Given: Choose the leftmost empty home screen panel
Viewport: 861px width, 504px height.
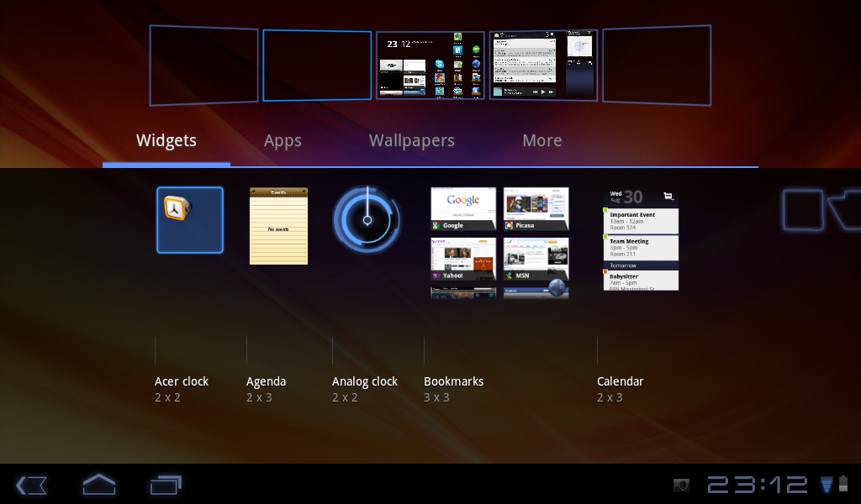Looking at the screenshot, I should click(203, 66).
